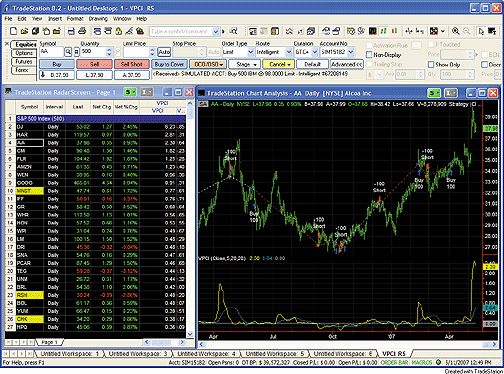
Task: Open the Cancel dropdown button
Action: click(x=279, y=64)
